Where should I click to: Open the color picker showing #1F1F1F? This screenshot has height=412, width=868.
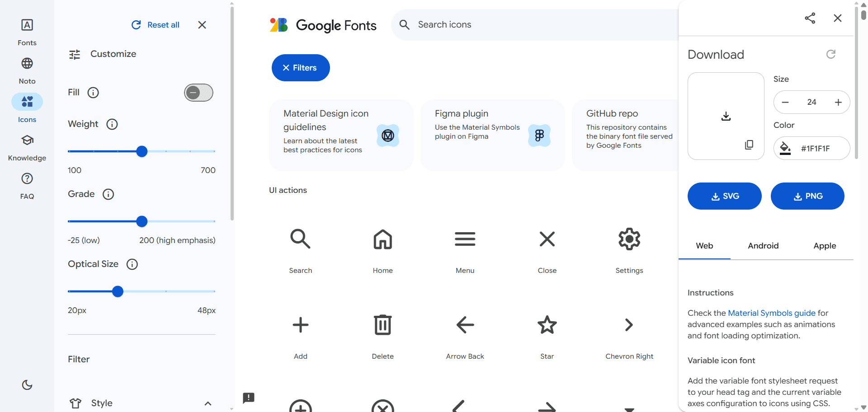(812, 148)
